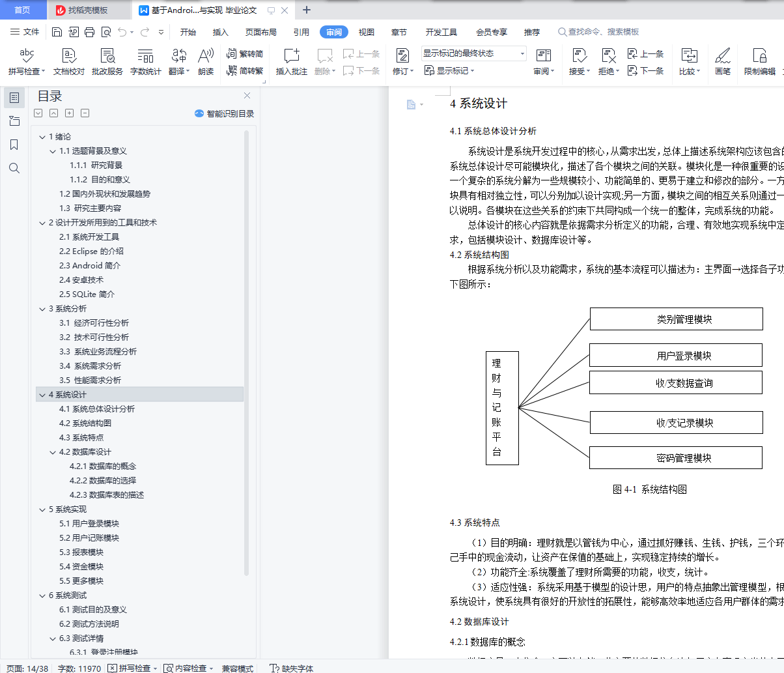The height and width of the screenshot is (673, 784).
Task: Open the bookmark icon in left sidebar
Action: point(14,145)
